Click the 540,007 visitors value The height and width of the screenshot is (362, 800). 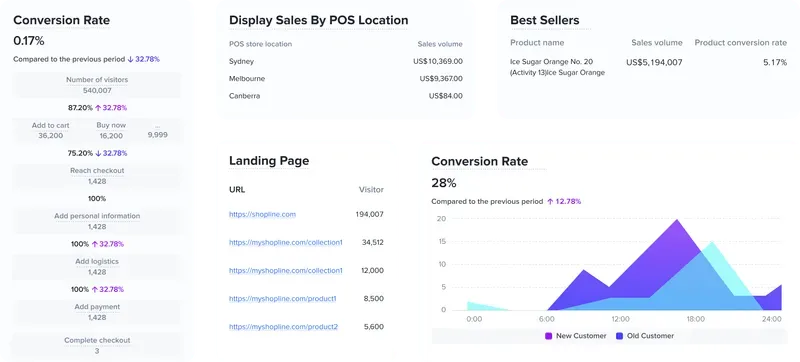point(97,91)
